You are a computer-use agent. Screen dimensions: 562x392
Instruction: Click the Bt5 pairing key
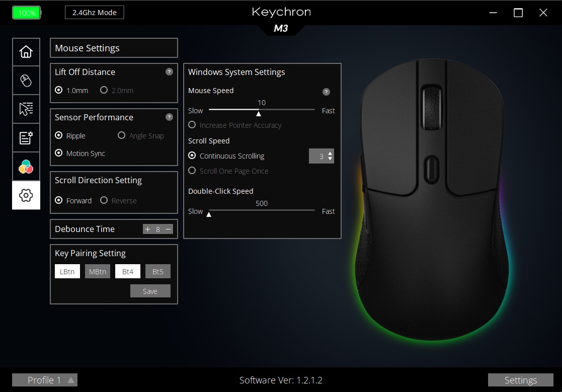pos(157,271)
